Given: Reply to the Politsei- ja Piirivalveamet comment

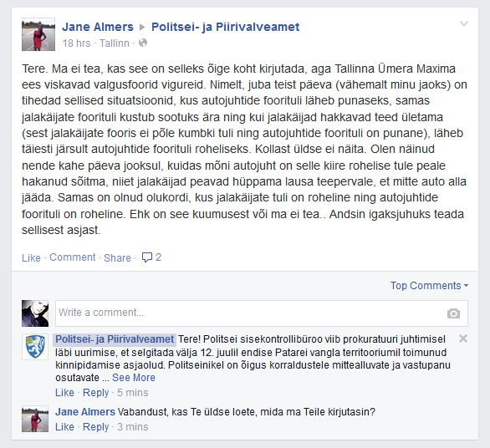Looking at the screenshot, I should [x=95, y=393].
